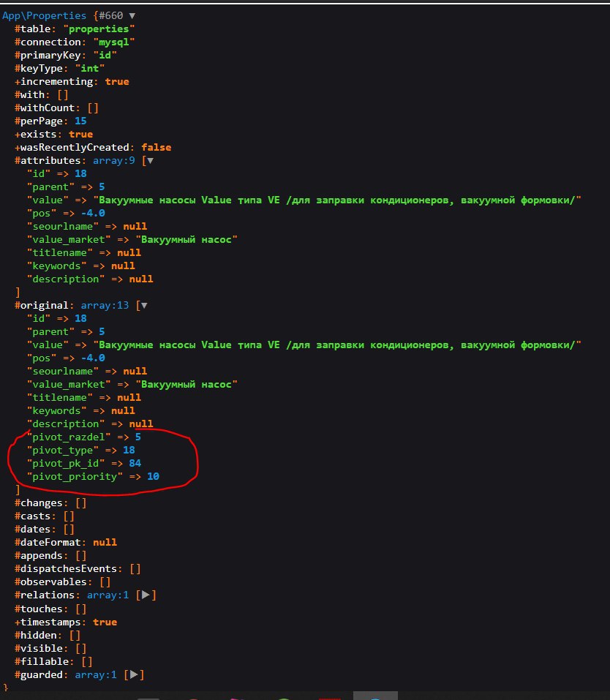Click "seourlname" null in #original

135,372
